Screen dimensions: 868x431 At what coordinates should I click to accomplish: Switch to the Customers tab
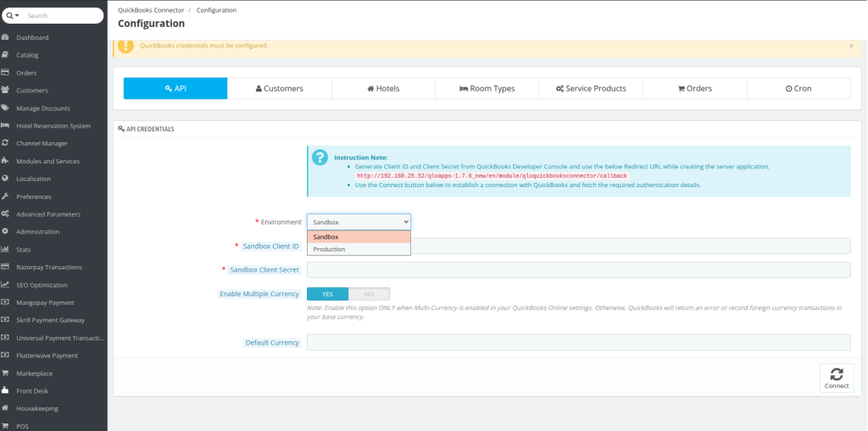pos(280,89)
